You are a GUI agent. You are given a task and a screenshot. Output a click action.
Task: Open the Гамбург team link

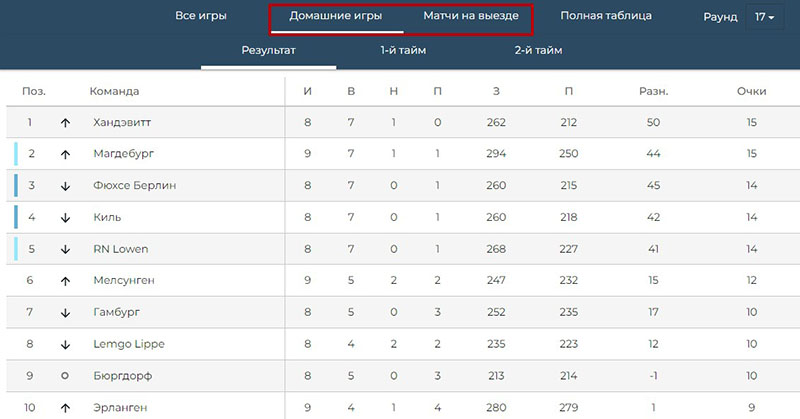116,313
